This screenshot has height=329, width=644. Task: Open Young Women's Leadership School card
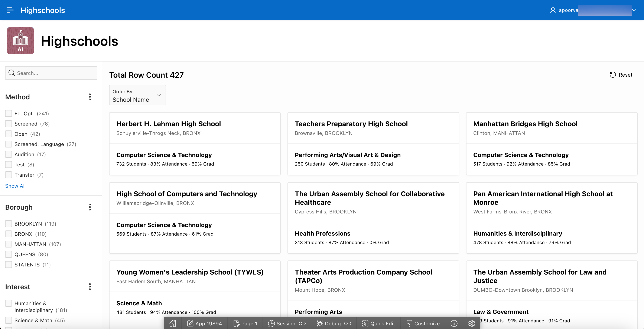(195, 295)
